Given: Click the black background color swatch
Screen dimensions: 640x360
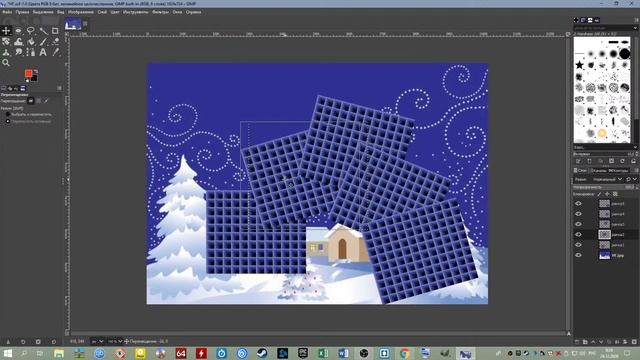Looking at the screenshot, I should [34, 78].
